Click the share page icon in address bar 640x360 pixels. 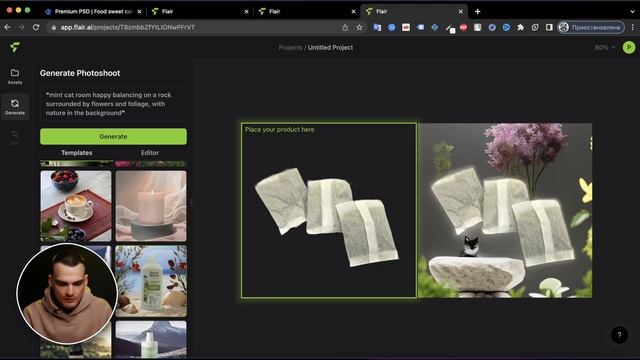345,27
